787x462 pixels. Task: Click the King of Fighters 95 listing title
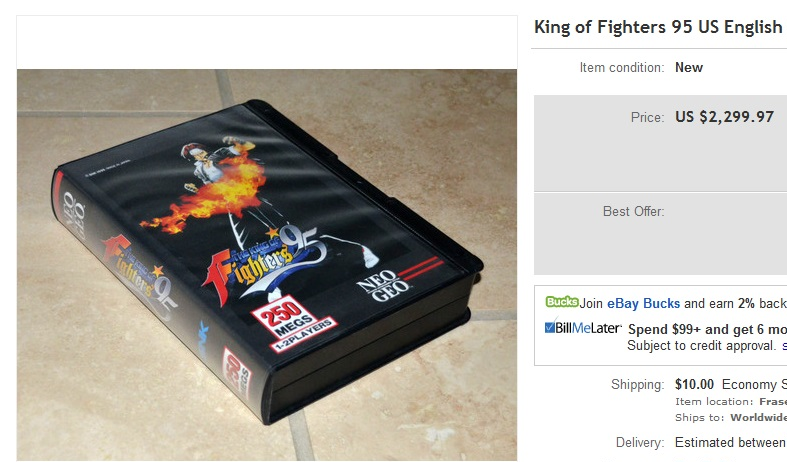660,27
